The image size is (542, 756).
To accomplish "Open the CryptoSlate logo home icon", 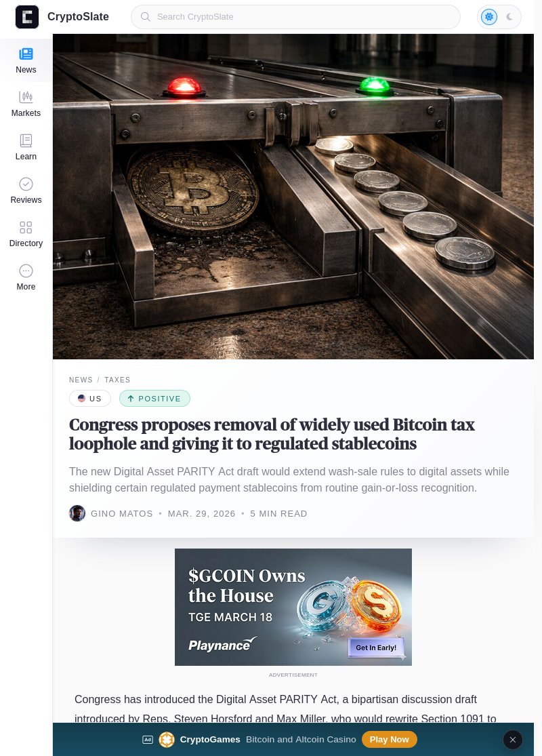I will click(x=27, y=17).
